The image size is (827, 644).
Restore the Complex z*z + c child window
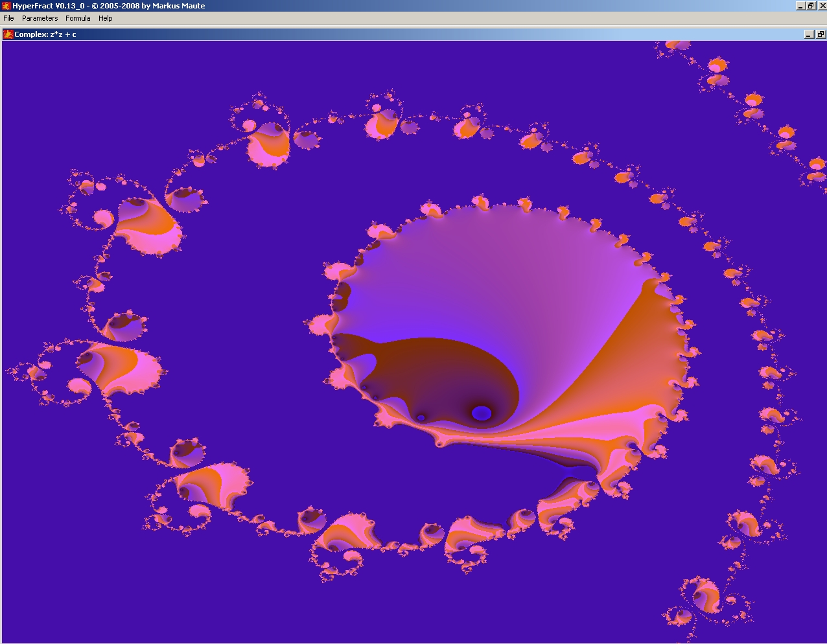(x=820, y=34)
